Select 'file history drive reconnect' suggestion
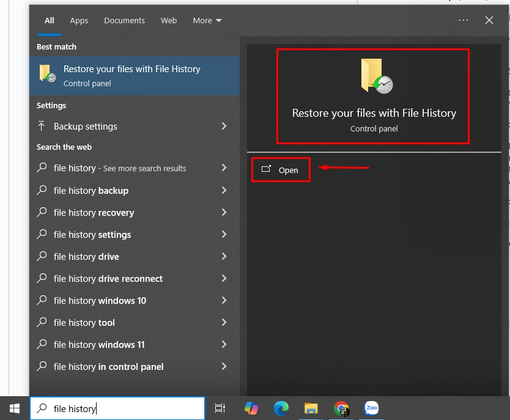 pos(135,279)
